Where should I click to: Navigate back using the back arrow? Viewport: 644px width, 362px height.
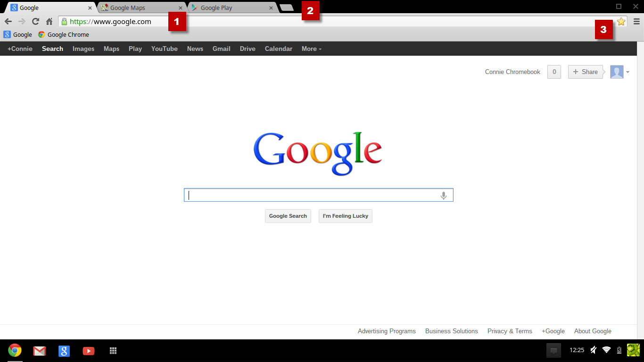pos(8,21)
